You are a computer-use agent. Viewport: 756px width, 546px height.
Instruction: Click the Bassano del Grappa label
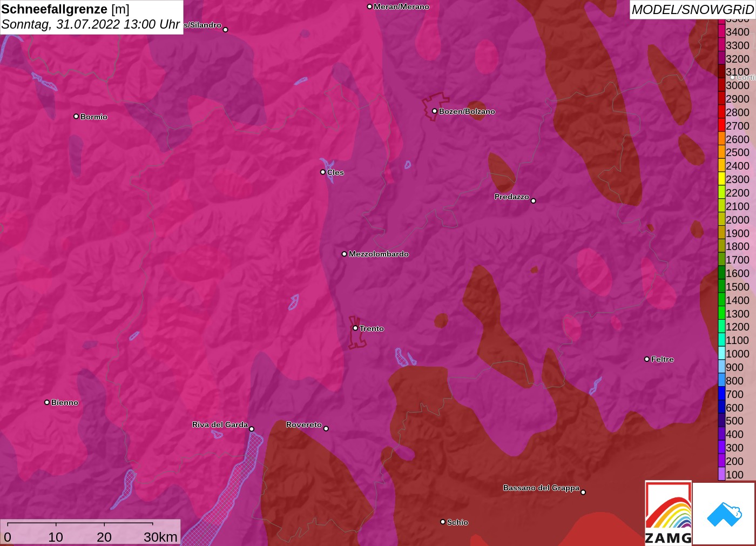(541, 488)
